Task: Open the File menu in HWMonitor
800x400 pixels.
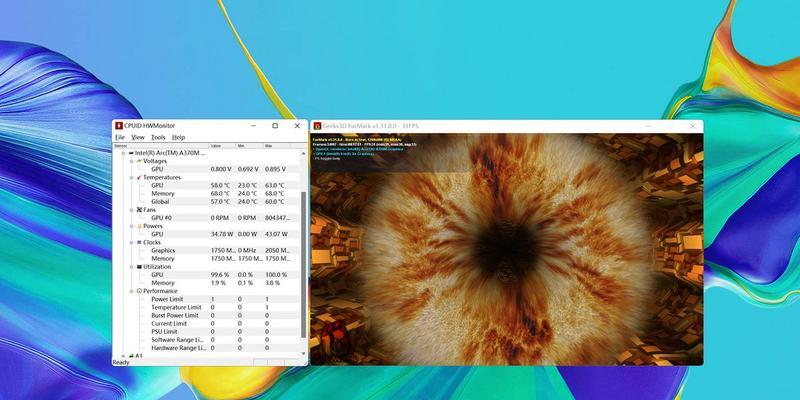Action: [120, 137]
